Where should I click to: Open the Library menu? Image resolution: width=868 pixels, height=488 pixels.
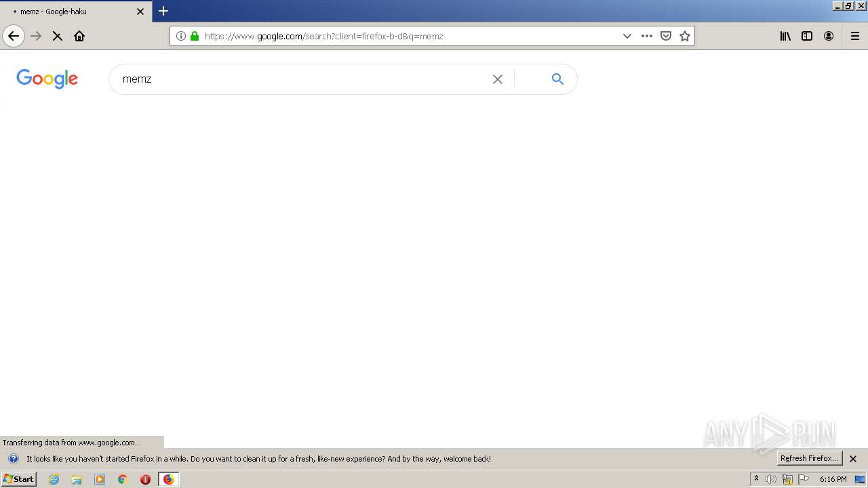click(x=785, y=36)
